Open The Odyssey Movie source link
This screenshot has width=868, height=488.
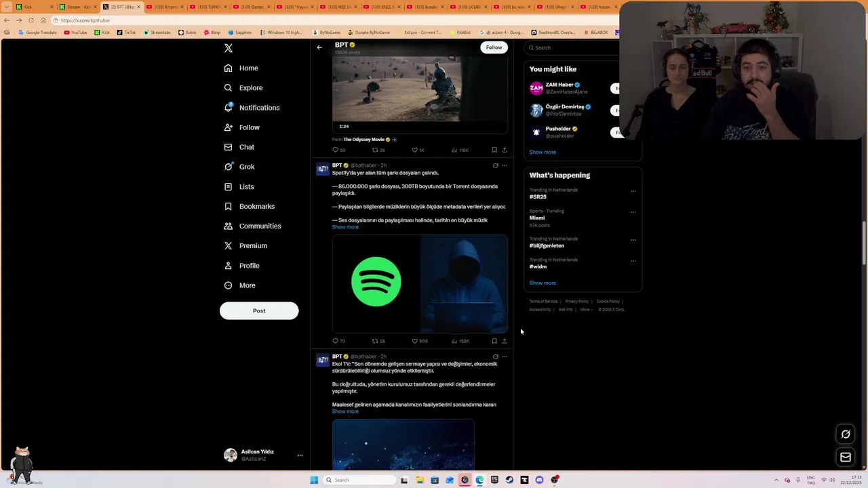(x=364, y=140)
